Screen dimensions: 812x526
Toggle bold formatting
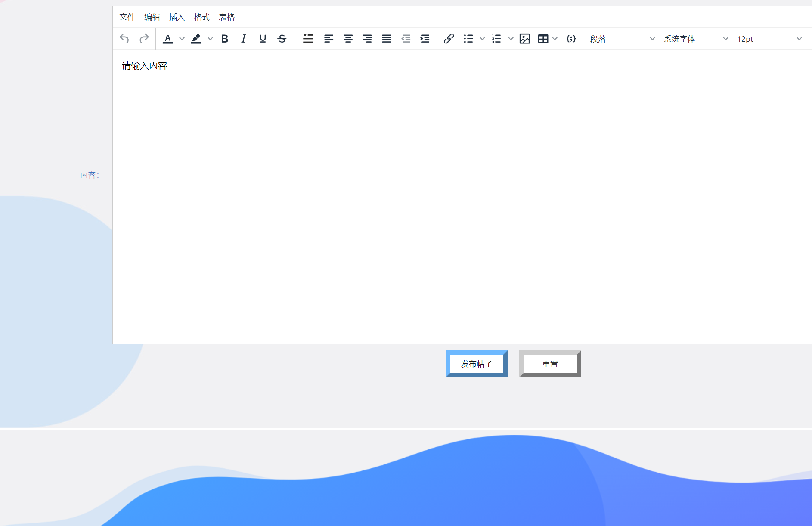point(224,39)
